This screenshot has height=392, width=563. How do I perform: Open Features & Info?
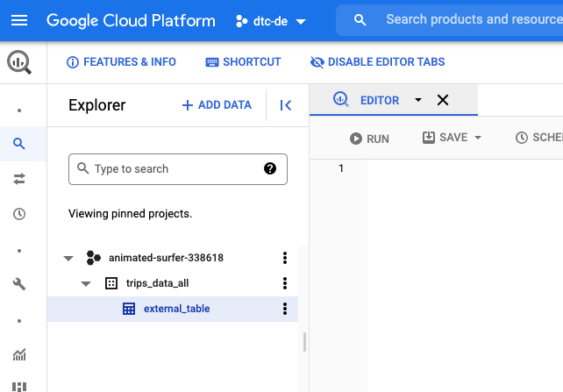121,62
